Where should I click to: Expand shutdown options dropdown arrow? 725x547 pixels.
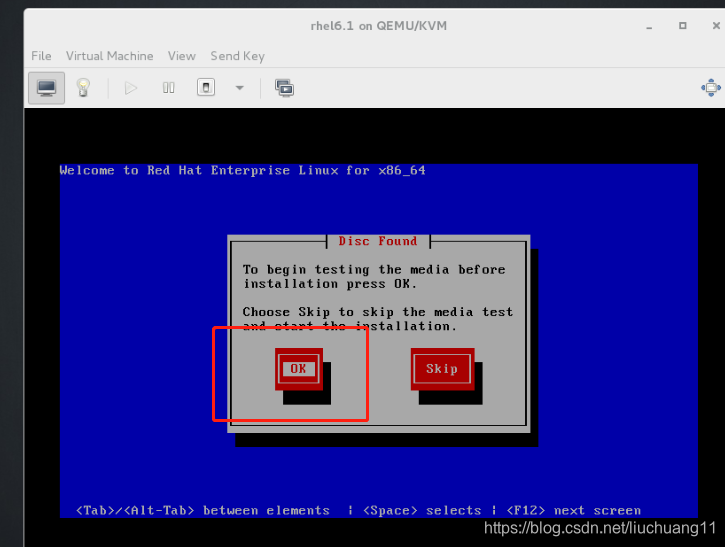click(240, 88)
